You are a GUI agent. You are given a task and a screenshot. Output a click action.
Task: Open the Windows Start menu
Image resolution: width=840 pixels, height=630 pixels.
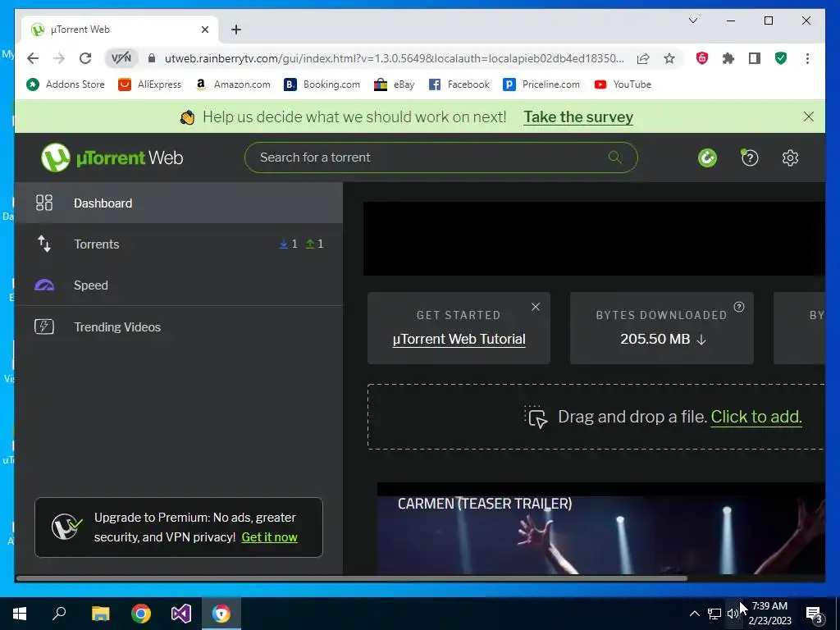click(20, 614)
